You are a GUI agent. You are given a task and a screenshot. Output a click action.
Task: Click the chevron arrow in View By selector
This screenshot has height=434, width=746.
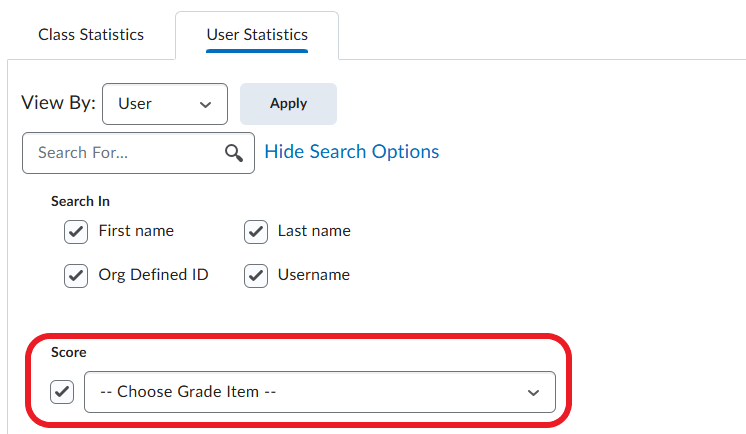coord(206,104)
